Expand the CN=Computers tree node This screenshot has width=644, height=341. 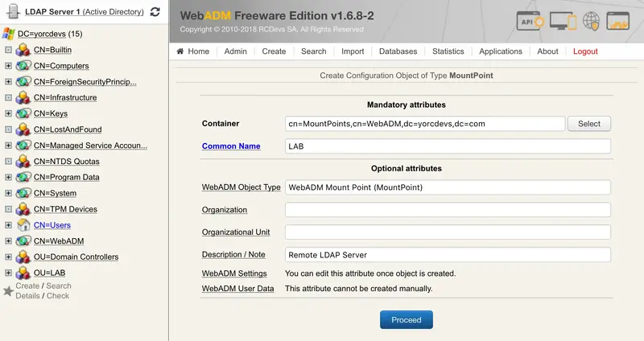click(x=8, y=66)
